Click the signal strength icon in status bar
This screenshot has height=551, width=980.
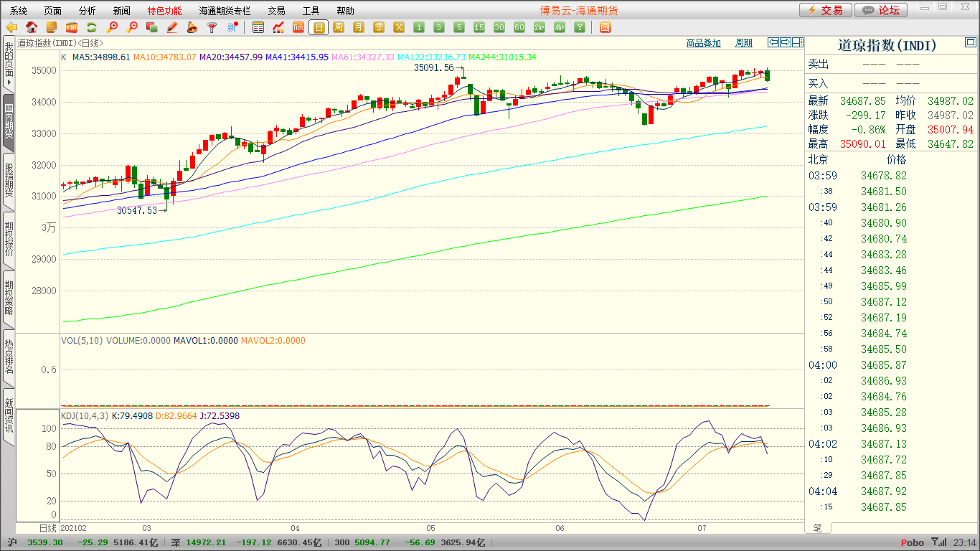tap(938, 542)
